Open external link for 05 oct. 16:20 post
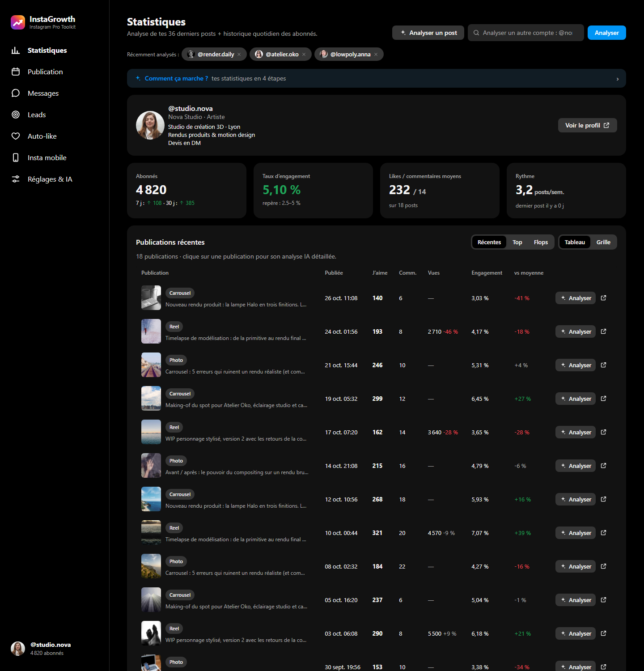 [x=604, y=600]
